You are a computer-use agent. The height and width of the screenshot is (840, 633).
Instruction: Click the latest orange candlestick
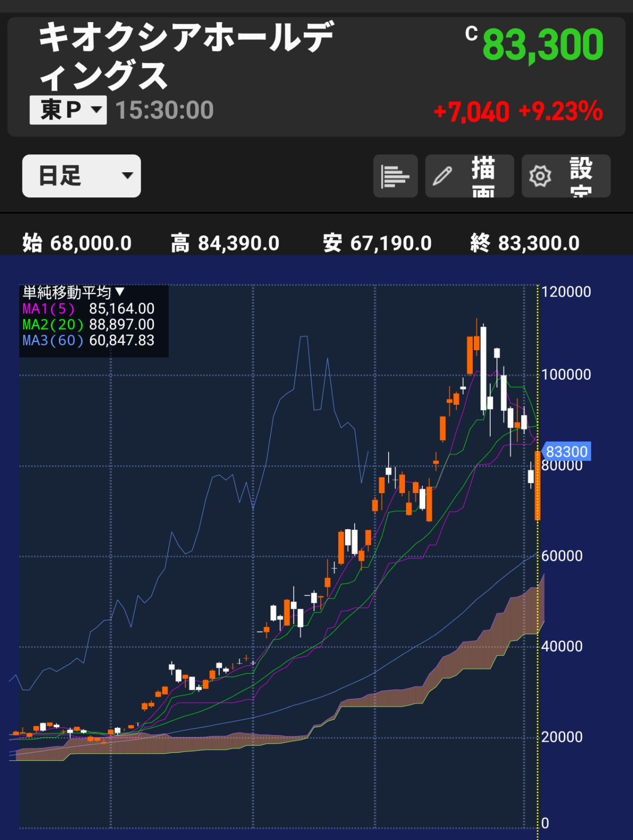[537, 486]
